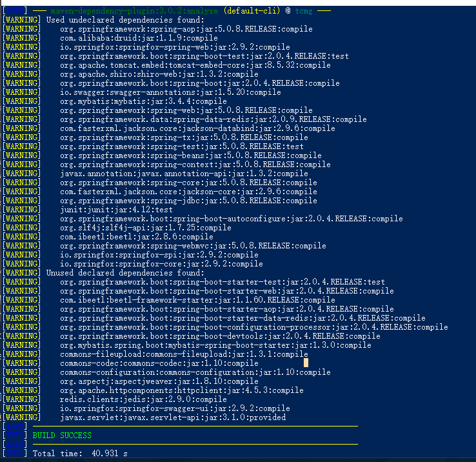
Task: Click springfox-spring-web:jar:2.9.2 entry
Action: click(x=175, y=47)
